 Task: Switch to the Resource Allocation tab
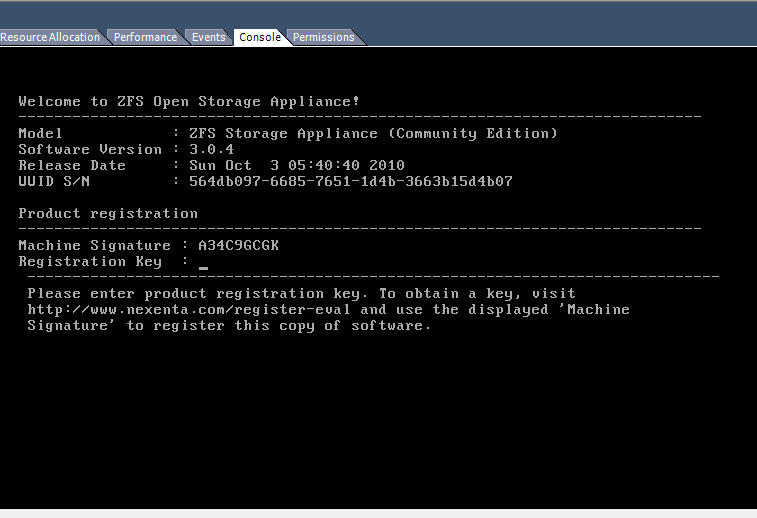coord(50,38)
